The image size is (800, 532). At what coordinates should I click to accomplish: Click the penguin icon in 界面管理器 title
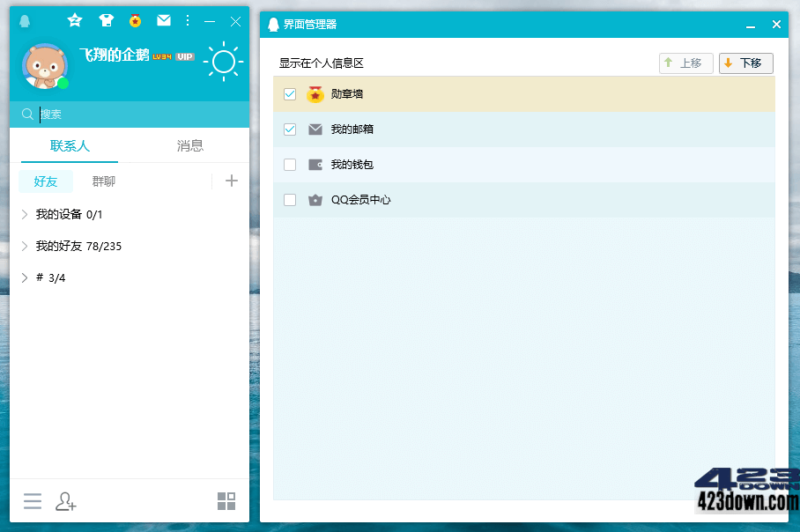tap(273, 25)
